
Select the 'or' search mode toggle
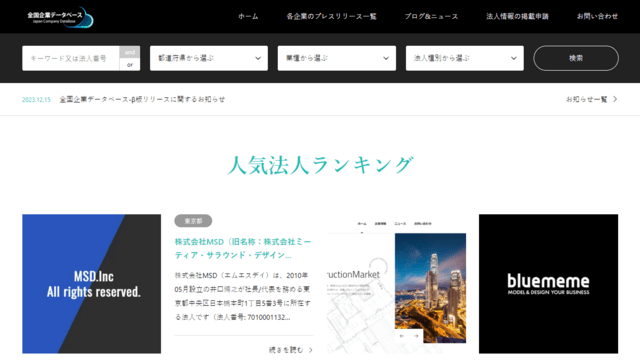pyautogui.click(x=130, y=64)
